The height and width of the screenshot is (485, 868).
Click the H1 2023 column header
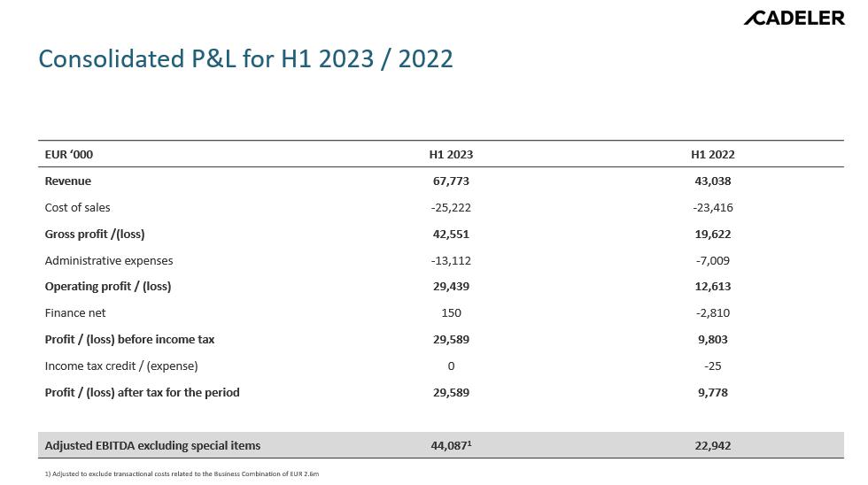(451, 154)
